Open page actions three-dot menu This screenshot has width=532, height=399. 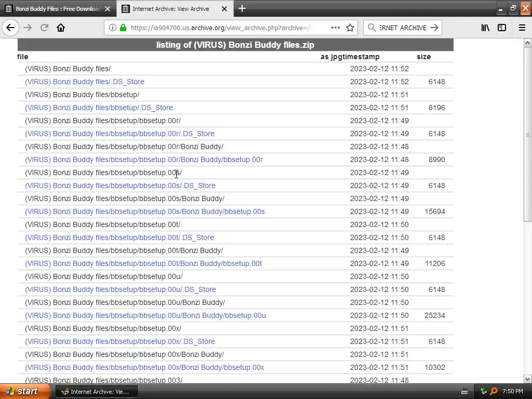point(335,28)
